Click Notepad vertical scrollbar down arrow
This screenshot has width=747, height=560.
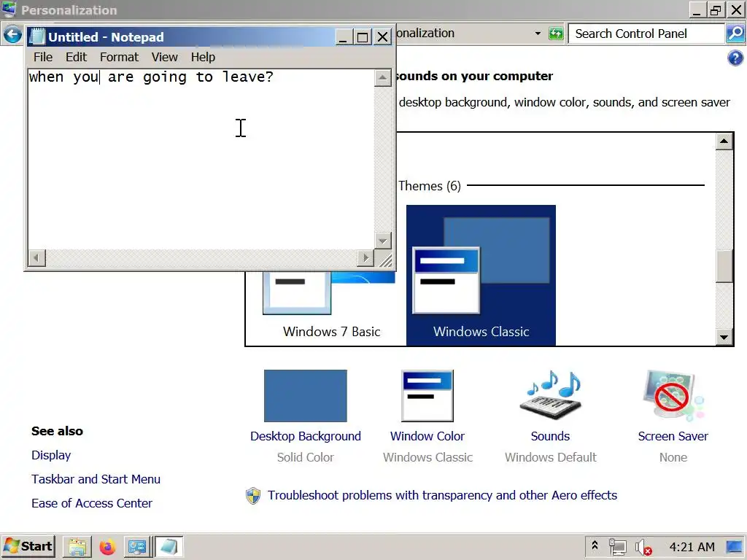click(382, 241)
